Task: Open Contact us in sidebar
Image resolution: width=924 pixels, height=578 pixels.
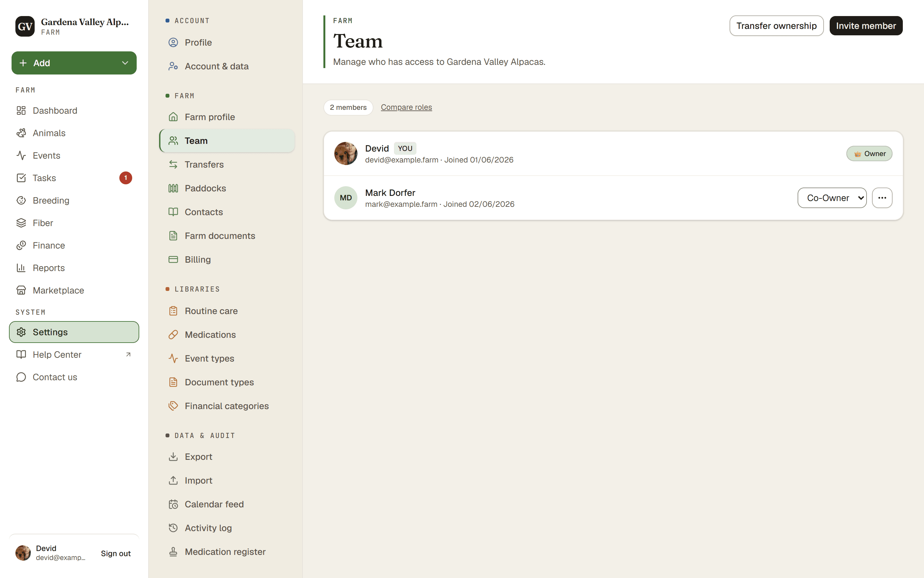Action: 74,377
